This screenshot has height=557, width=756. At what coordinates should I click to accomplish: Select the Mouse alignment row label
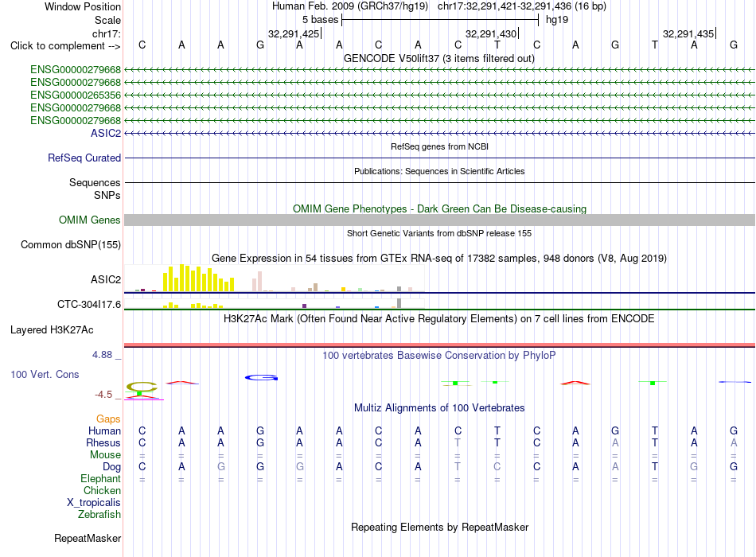[105, 455]
